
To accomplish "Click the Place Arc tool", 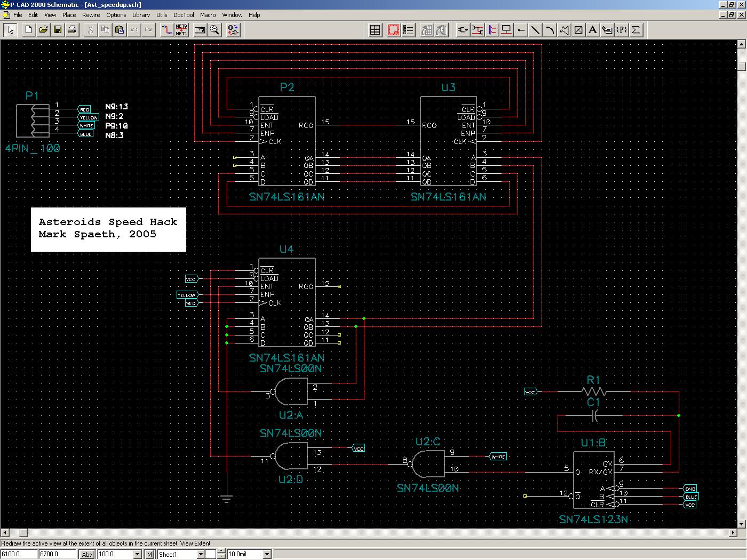I will tap(550, 30).
